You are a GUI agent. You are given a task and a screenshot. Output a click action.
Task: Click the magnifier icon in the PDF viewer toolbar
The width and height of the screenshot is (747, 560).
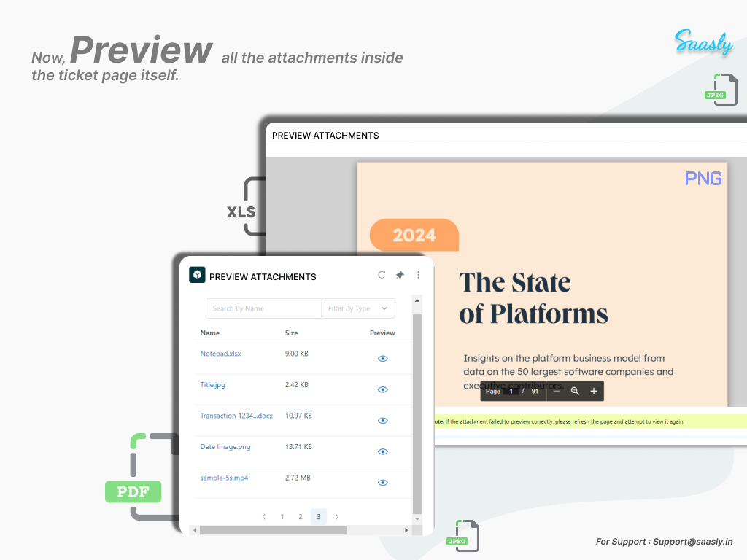[x=576, y=391]
